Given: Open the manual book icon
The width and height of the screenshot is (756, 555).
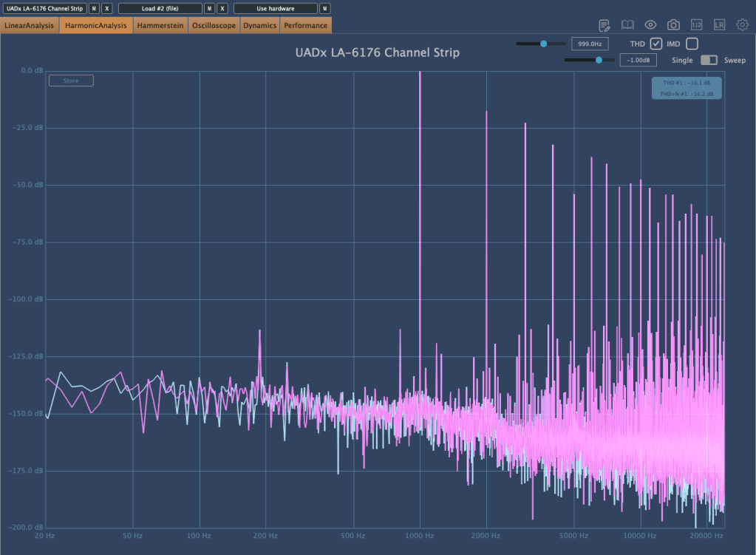Looking at the screenshot, I should tap(627, 25).
